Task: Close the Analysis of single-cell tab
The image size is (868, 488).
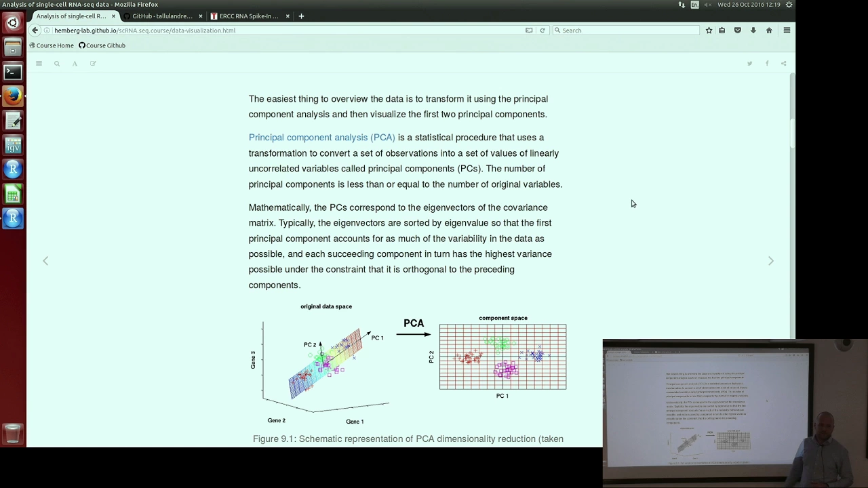Action: point(113,16)
